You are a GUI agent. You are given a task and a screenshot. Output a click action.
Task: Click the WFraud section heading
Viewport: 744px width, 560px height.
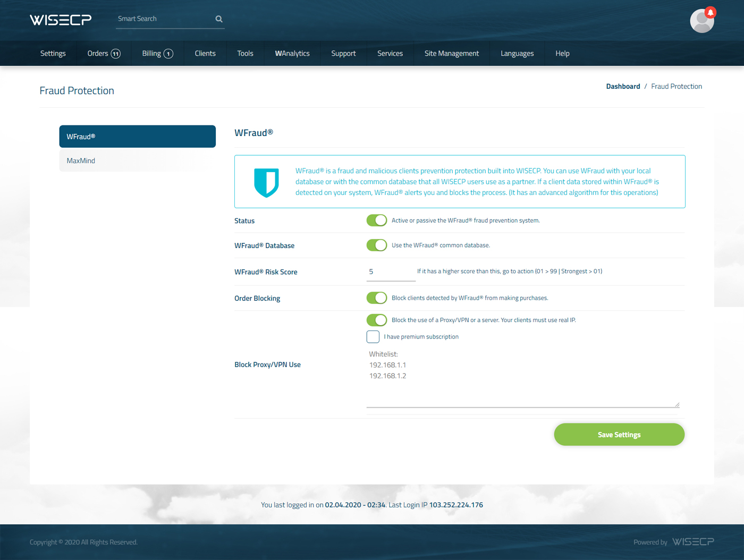point(253,133)
